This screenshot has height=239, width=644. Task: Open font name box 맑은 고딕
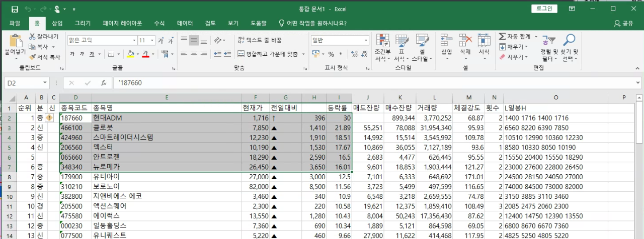tap(102, 40)
